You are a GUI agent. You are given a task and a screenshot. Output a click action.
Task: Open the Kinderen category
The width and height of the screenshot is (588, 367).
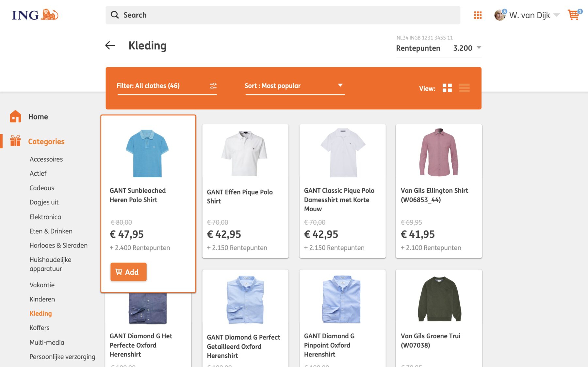[x=42, y=299]
